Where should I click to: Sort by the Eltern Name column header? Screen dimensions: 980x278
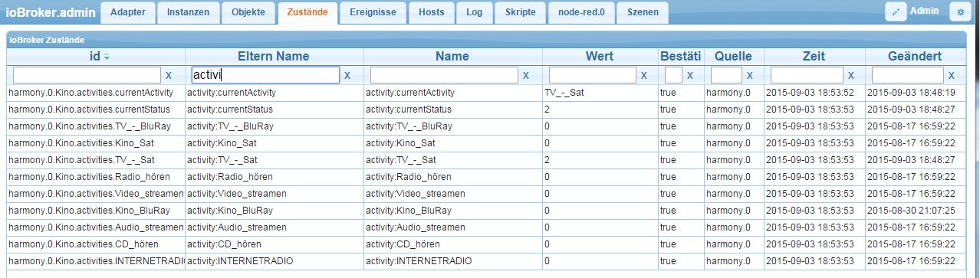click(274, 56)
